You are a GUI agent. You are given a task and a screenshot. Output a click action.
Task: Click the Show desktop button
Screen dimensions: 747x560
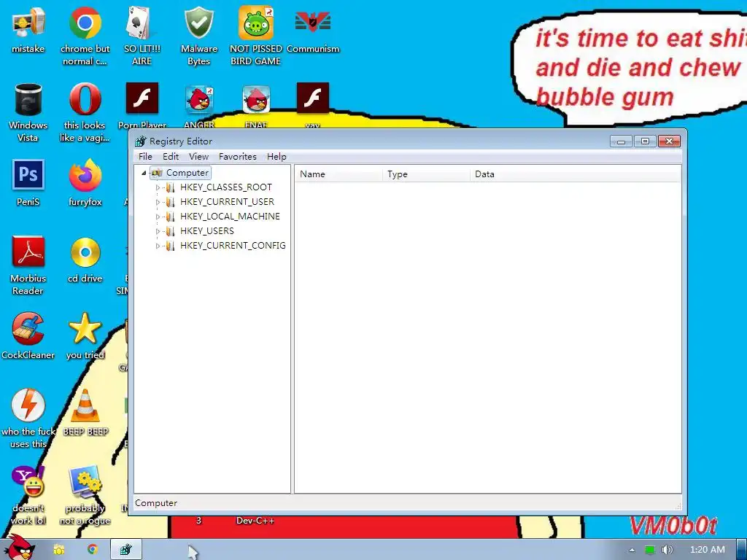pos(742,550)
